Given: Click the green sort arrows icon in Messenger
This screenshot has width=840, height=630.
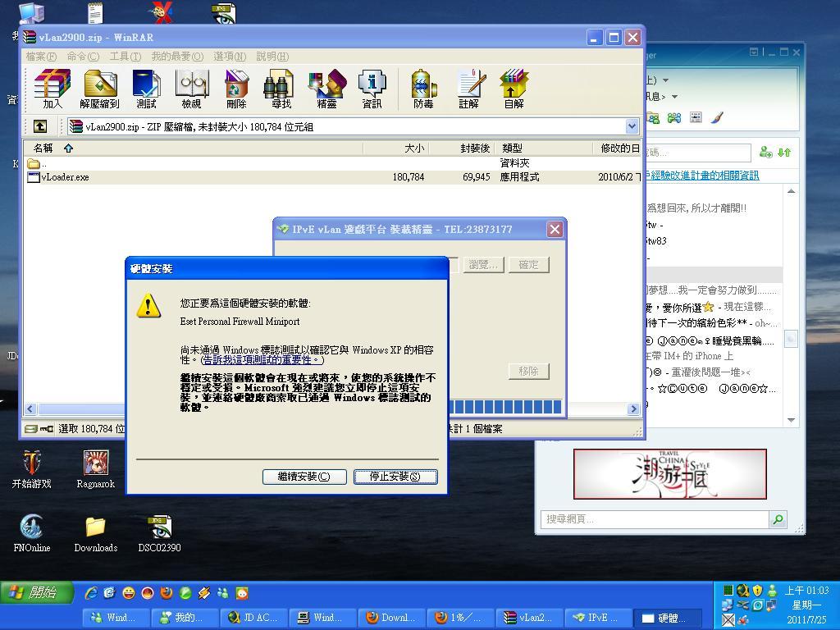Looking at the screenshot, I should point(784,152).
